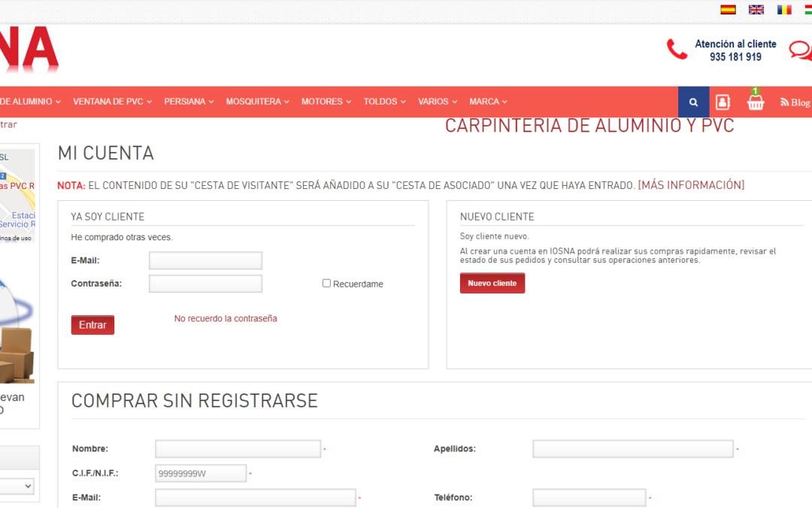Expand the MOSQUITERA menu

pos(257,102)
